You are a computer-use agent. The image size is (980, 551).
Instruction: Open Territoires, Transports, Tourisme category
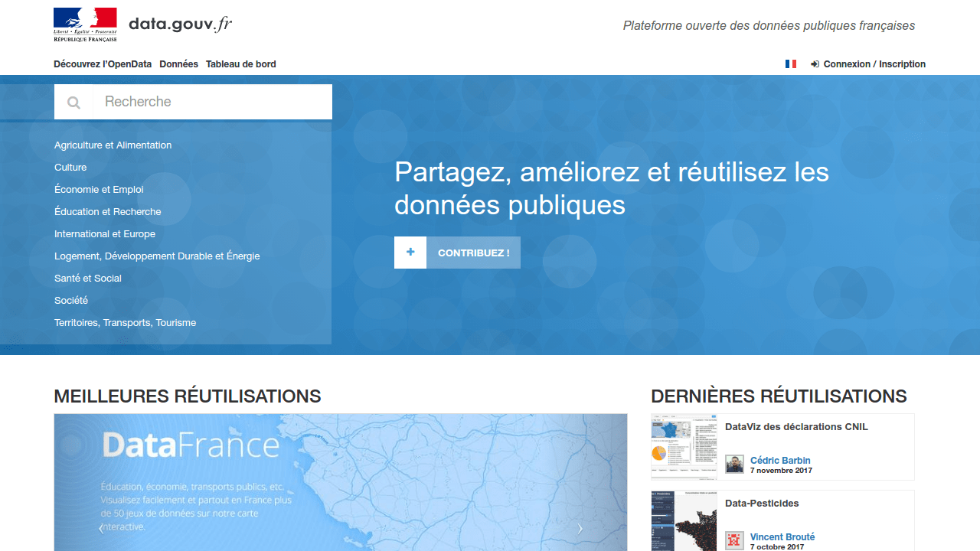pyautogui.click(x=125, y=323)
